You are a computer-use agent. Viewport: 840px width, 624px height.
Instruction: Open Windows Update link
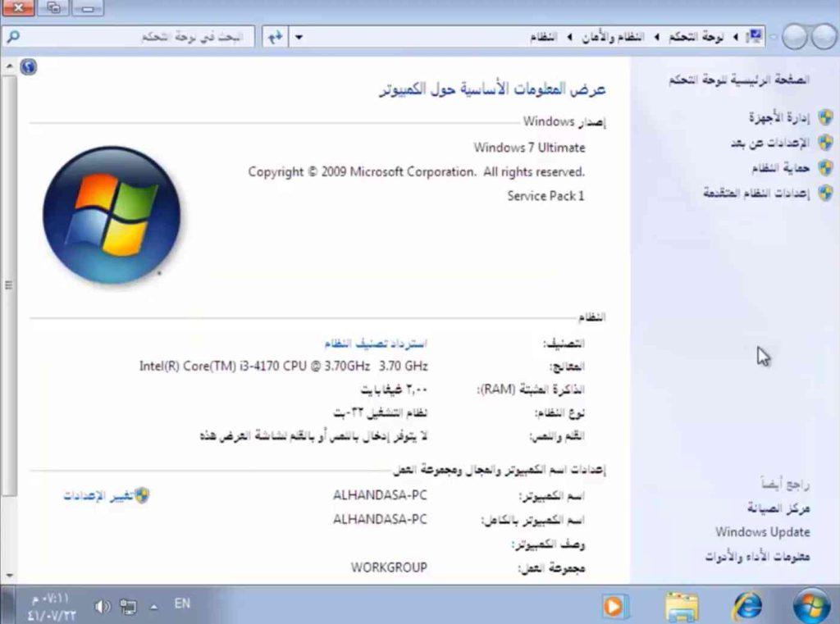click(762, 532)
